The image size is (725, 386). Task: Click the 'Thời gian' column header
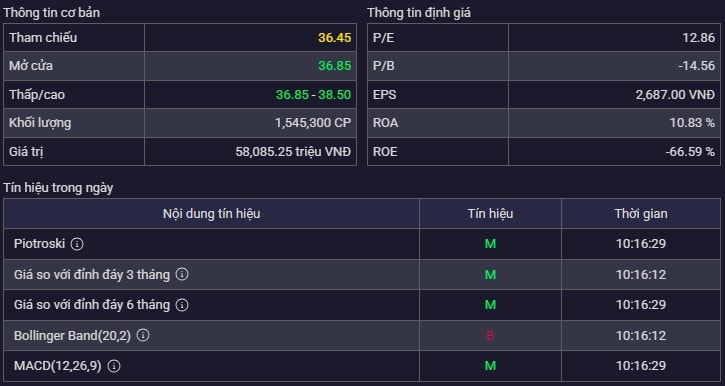(641, 214)
